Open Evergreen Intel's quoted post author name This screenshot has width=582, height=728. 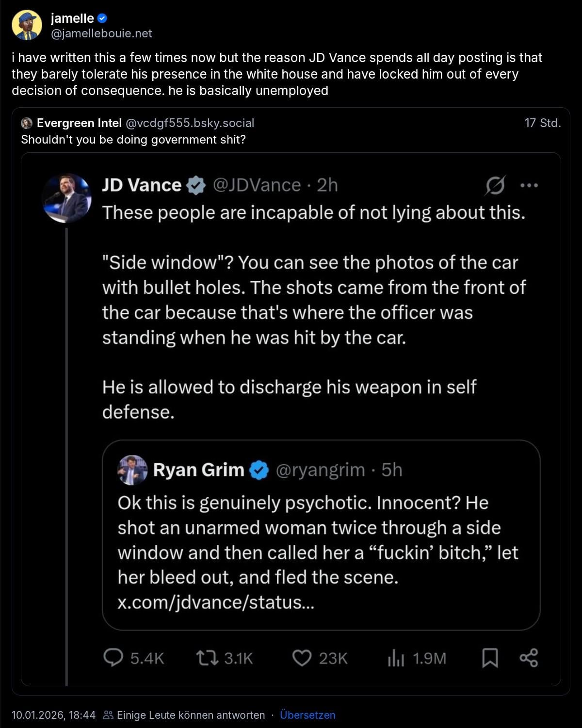point(79,123)
